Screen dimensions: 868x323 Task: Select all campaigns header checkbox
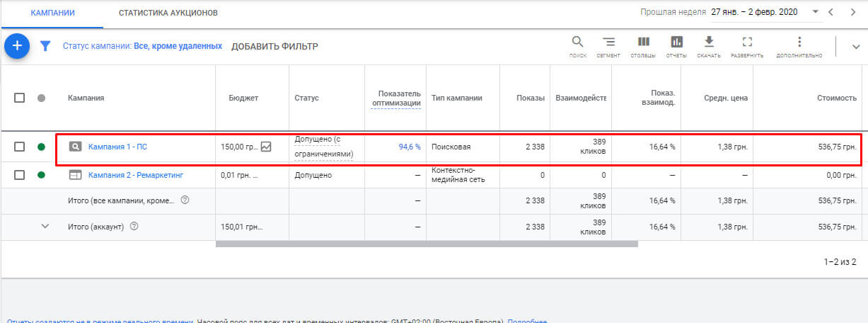point(20,98)
